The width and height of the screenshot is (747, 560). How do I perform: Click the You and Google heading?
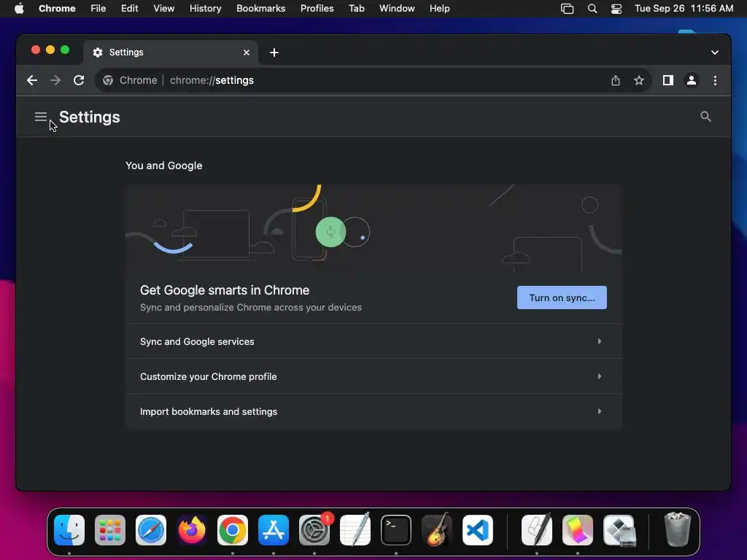click(x=164, y=166)
